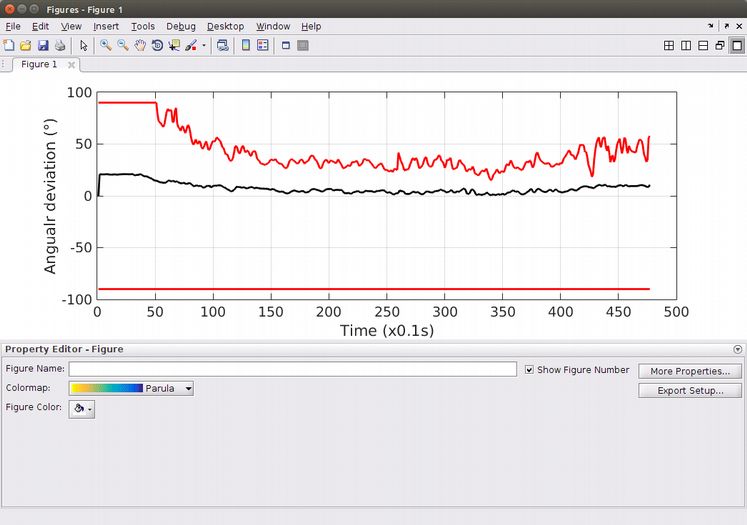This screenshot has height=525, width=747.
Task: Switch to tiled grid layout icon
Action: click(668, 45)
